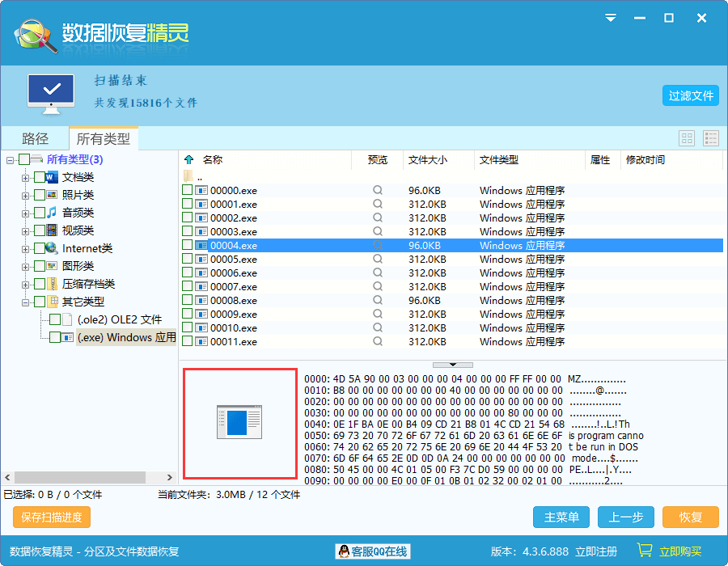The image size is (728, 566).
Task: Preview 00000.exe with magnifier icon
Action: (378, 190)
